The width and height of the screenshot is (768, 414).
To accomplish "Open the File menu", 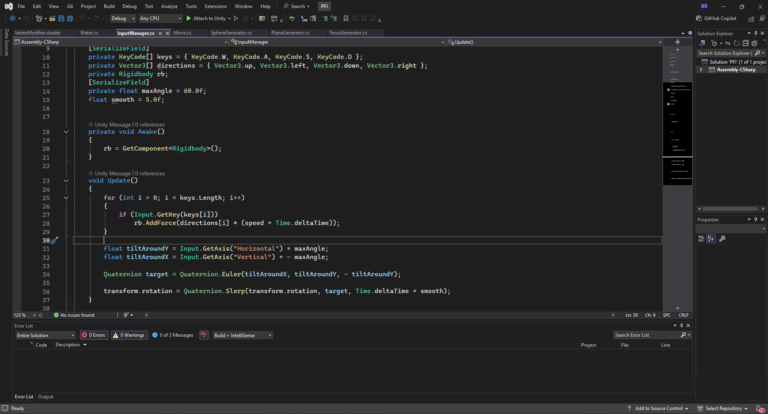I will point(21,6).
